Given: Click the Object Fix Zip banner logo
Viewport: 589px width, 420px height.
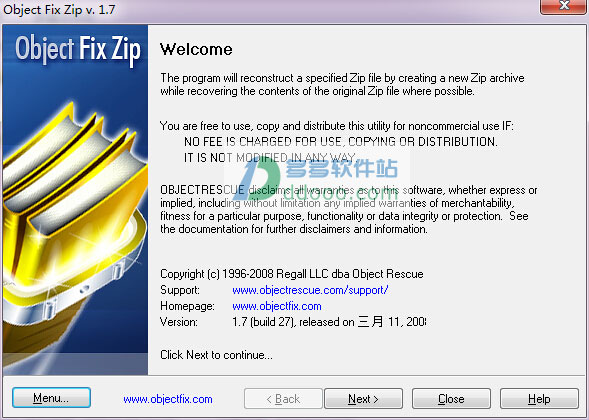Looking at the screenshot, I should click(78, 50).
